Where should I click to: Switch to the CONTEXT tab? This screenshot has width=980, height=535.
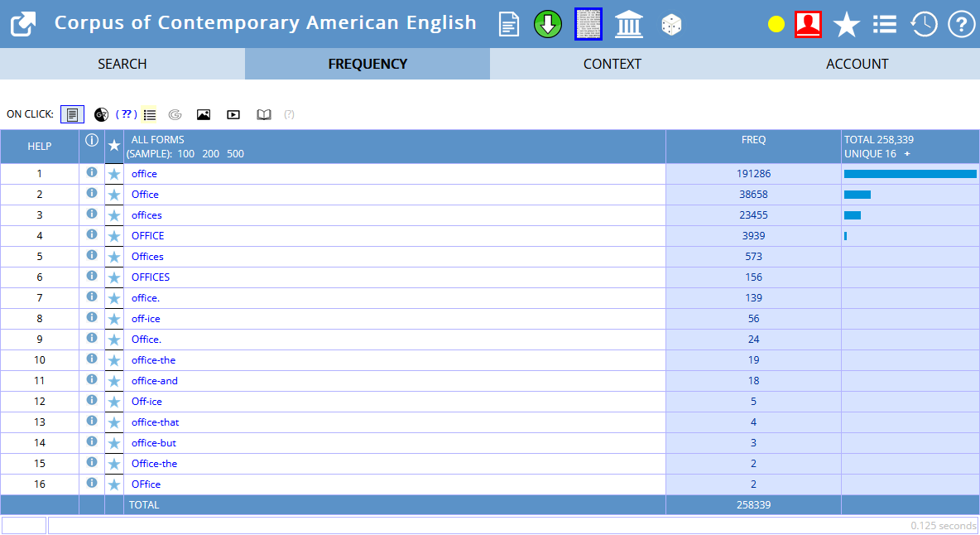(612, 64)
